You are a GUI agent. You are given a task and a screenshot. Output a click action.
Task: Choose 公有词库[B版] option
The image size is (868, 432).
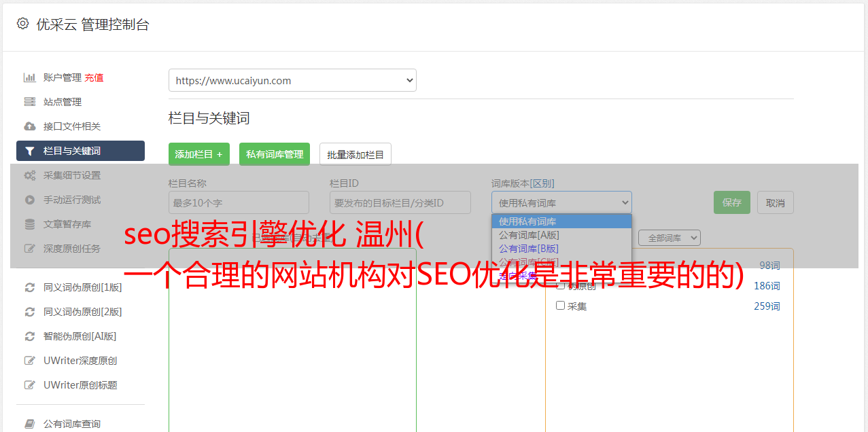(x=561, y=248)
